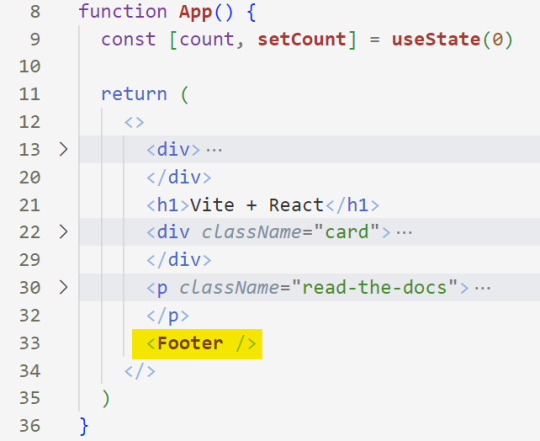The image size is (540, 441).
Task: Click the function keyword on line 8
Action: (123, 11)
